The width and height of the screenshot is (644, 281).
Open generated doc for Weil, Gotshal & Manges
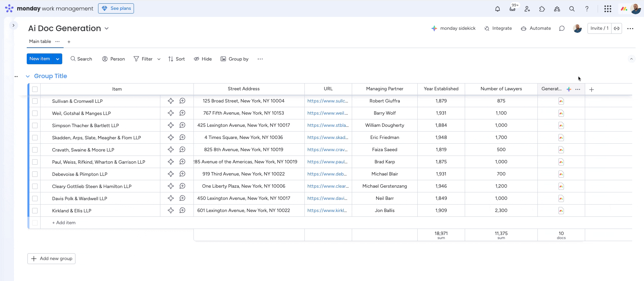tap(561, 113)
